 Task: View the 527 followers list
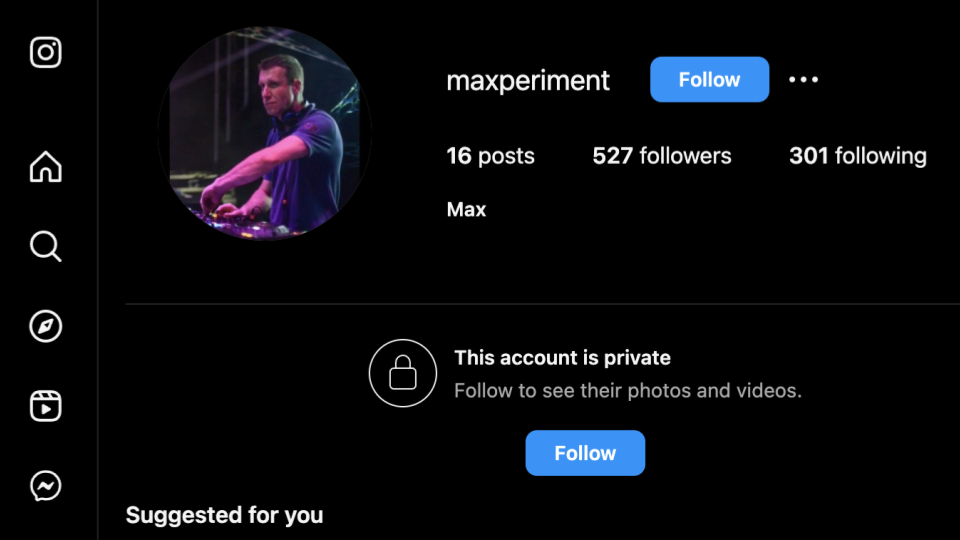662,156
